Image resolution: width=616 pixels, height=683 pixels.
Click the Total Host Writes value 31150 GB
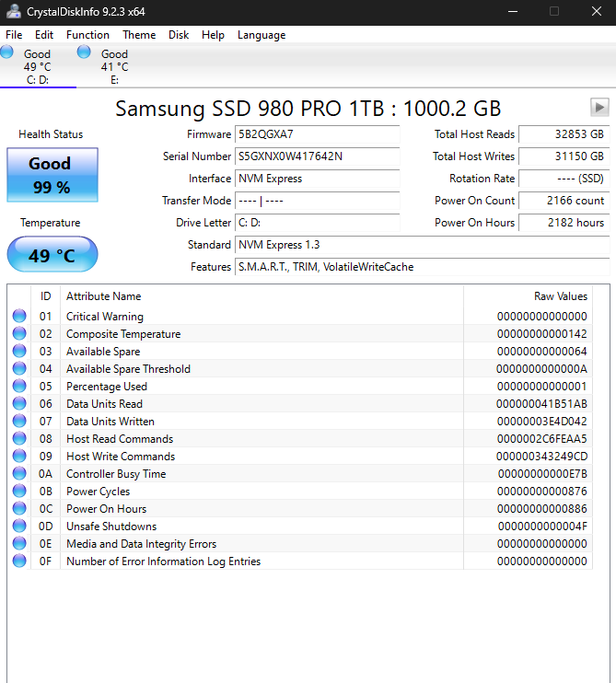point(564,156)
